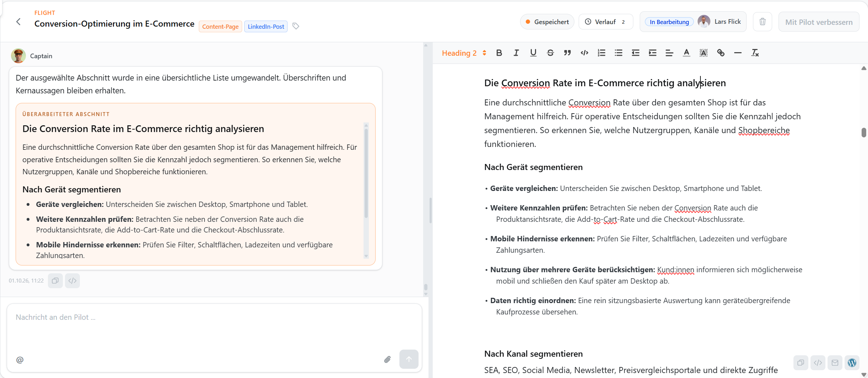
Task: Open the background highlight color picker
Action: click(x=704, y=53)
